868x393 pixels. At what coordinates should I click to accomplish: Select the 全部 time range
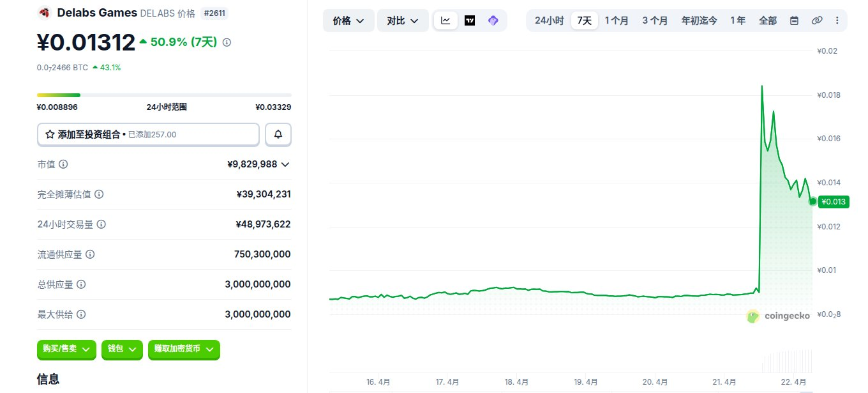[768, 20]
